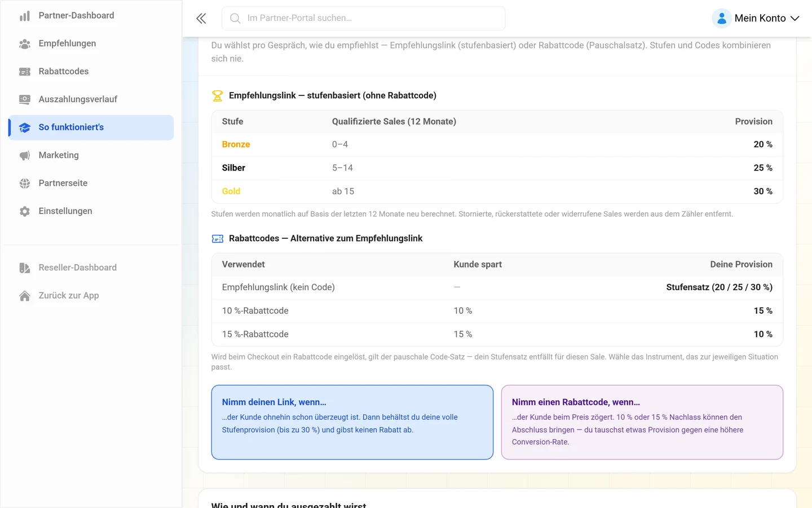Click the 'Rabattcodes — Alternative zum Empfehlungslink' heading

coord(325,239)
